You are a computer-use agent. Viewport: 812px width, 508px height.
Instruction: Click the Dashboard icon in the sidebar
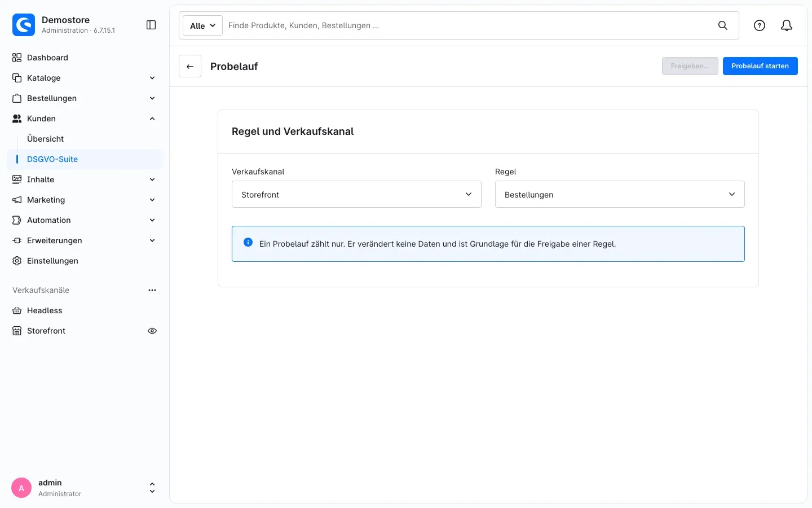tap(17, 58)
